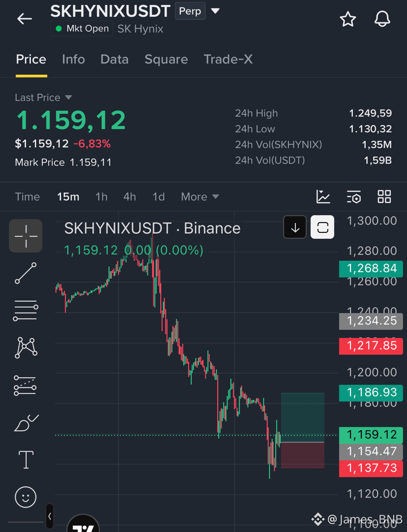Select the trend line tool
This screenshot has width=407, height=532.
point(26,273)
